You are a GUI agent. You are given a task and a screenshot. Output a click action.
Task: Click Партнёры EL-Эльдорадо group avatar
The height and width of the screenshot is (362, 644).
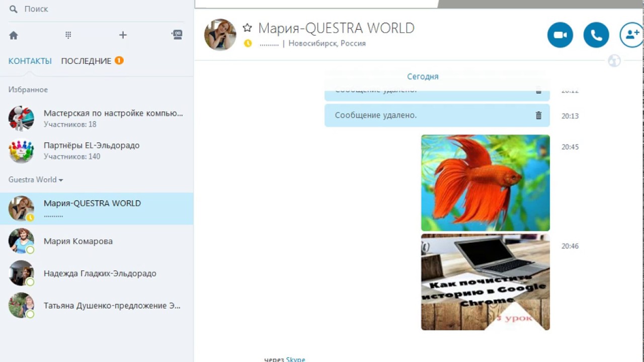21,150
